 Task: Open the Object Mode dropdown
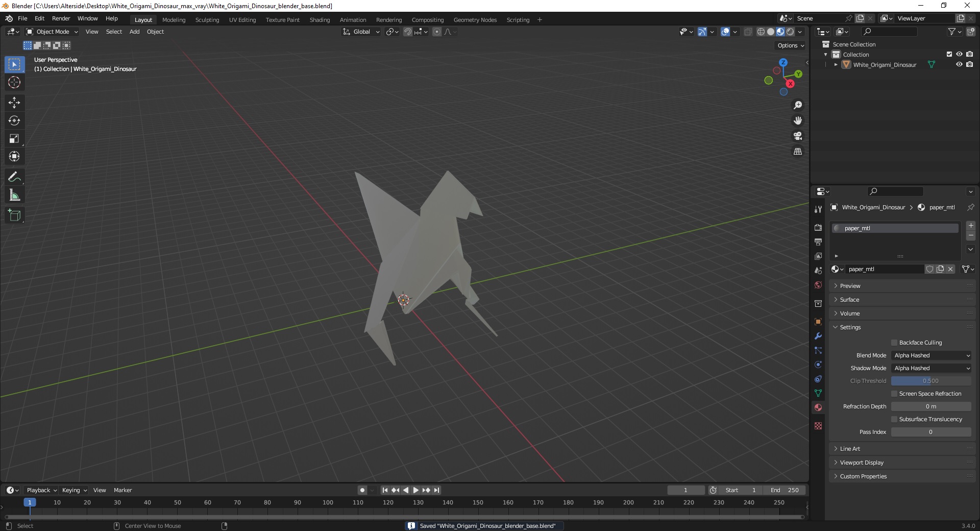click(x=52, y=32)
